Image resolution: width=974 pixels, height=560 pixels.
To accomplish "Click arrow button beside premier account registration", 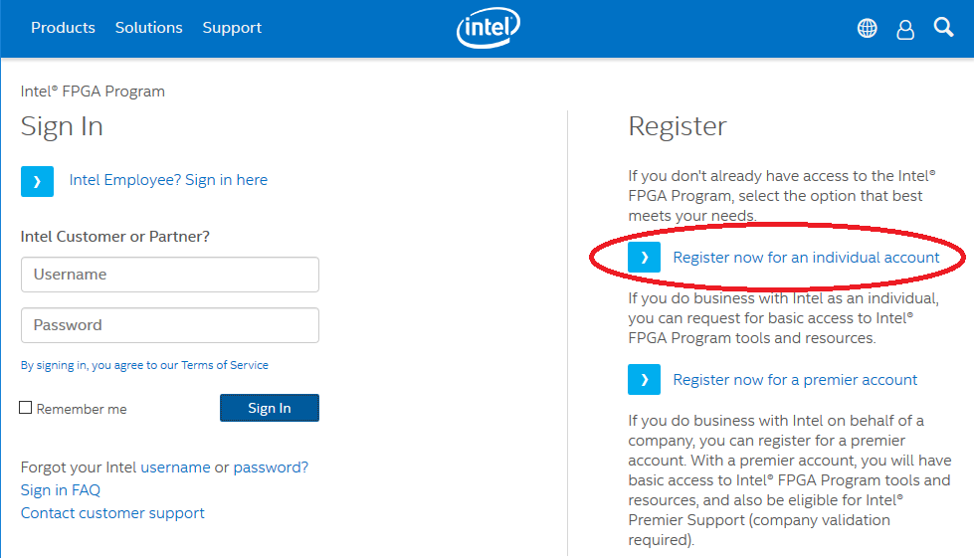I will pyautogui.click(x=644, y=380).
